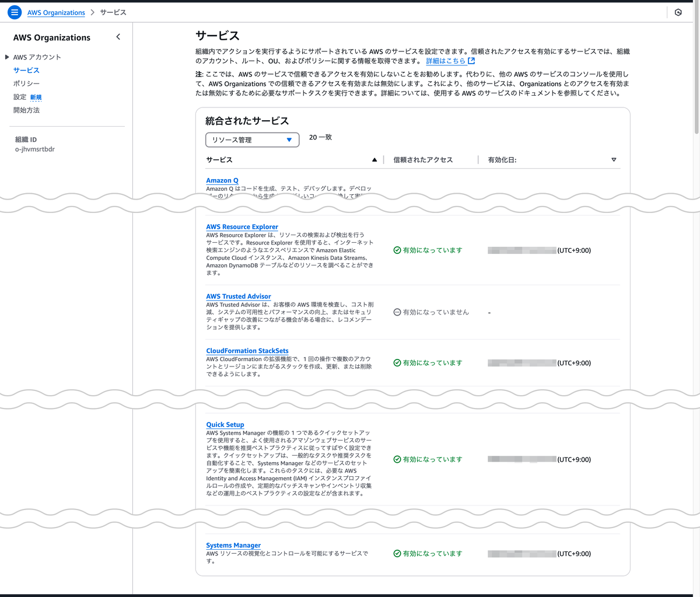Click 有効になっています status for CloudFormation StackSets
The width and height of the screenshot is (700, 597).
pos(432,363)
